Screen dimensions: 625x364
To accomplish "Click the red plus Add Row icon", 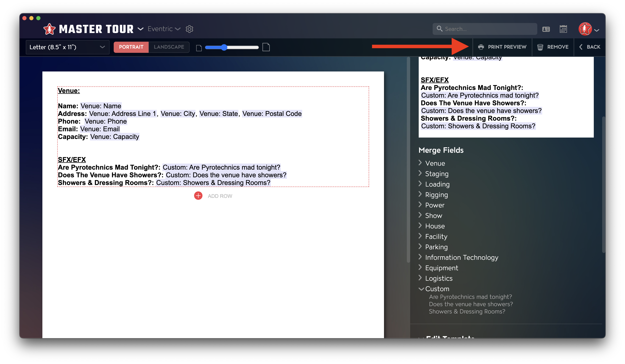I will coord(198,196).
